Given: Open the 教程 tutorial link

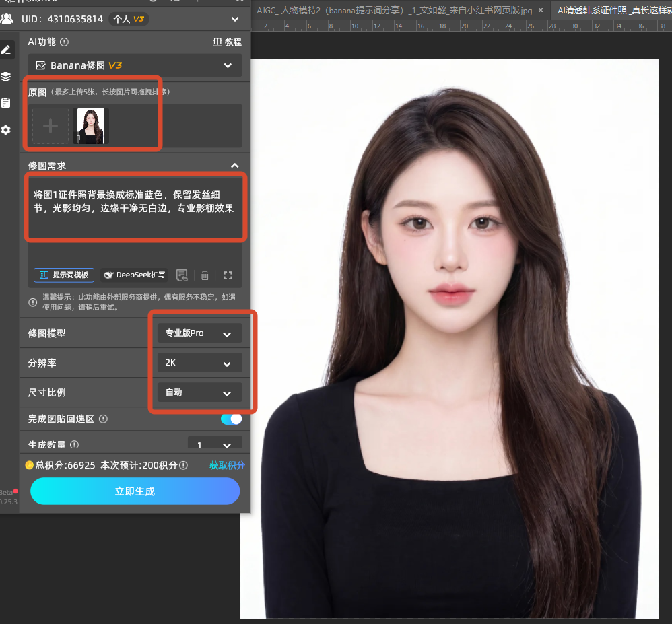Looking at the screenshot, I should click(x=227, y=42).
